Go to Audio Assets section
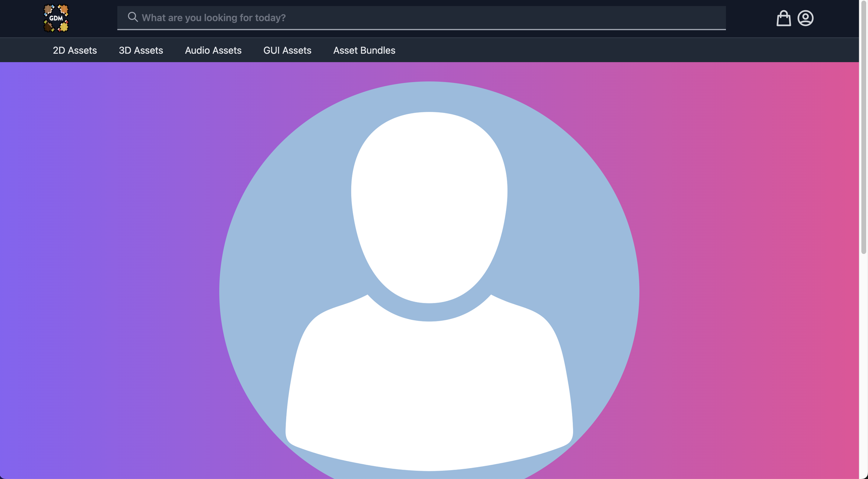The image size is (868, 479). point(213,50)
